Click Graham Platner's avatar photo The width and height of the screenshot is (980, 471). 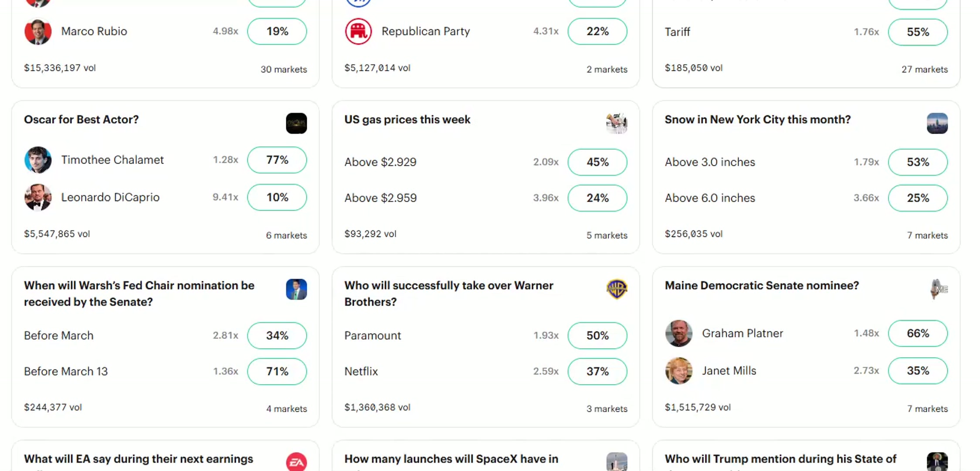point(678,334)
